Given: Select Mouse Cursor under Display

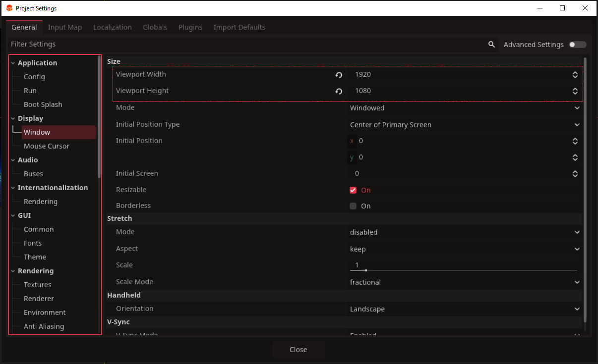Looking at the screenshot, I should coord(47,146).
